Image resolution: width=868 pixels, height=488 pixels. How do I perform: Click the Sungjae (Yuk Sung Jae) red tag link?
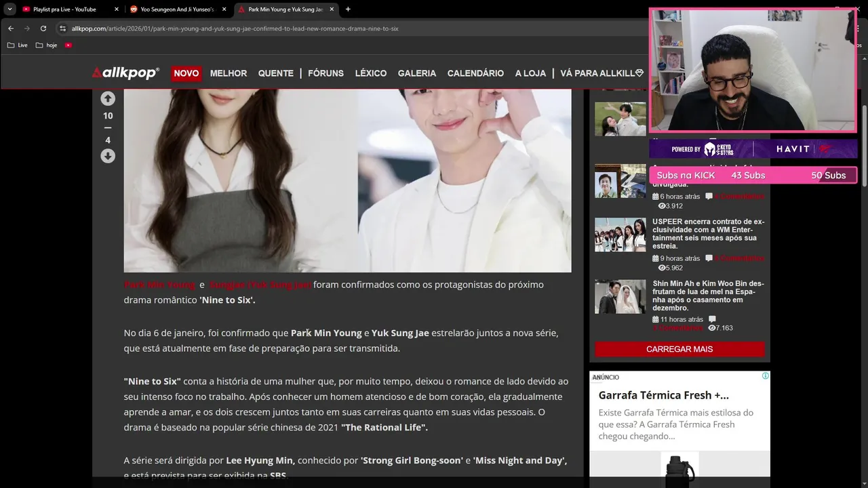pos(260,285)
